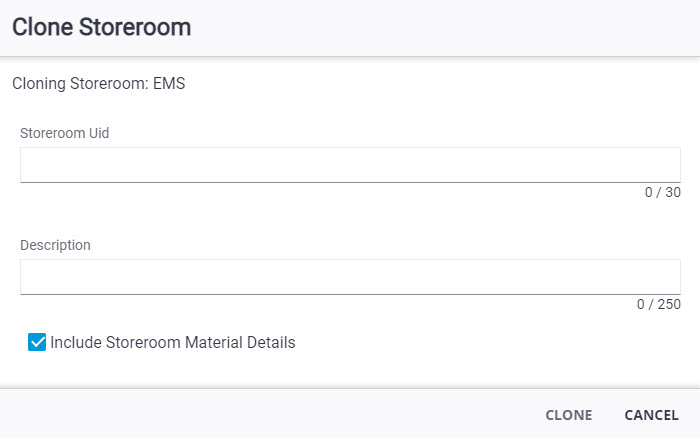This screenshot has height=438, width=700.
Task: Click empty space in the dialog header bar
Action: [450, 27]
